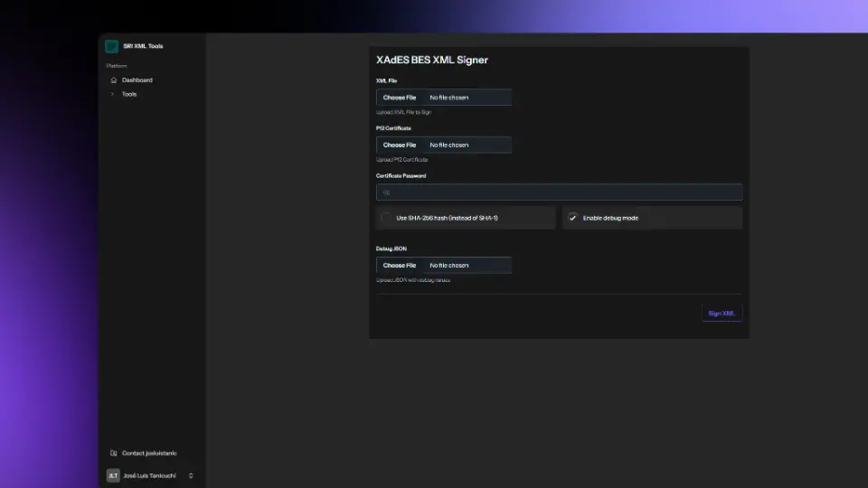Focus the Certificate Password input field
The width and height of the screenshot is (868, 488).
tap(561, 192)
